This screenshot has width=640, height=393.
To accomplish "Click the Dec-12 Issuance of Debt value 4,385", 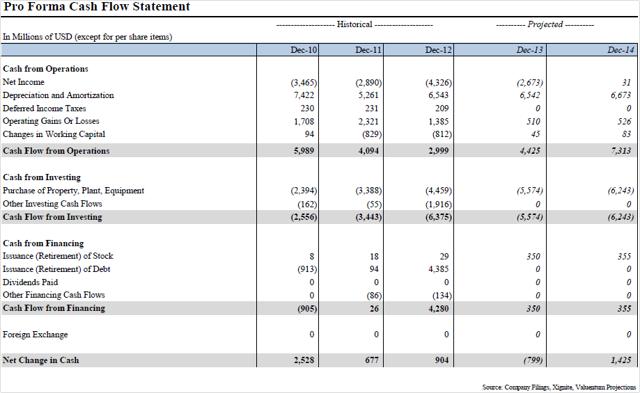I will (x=438, y=269).
